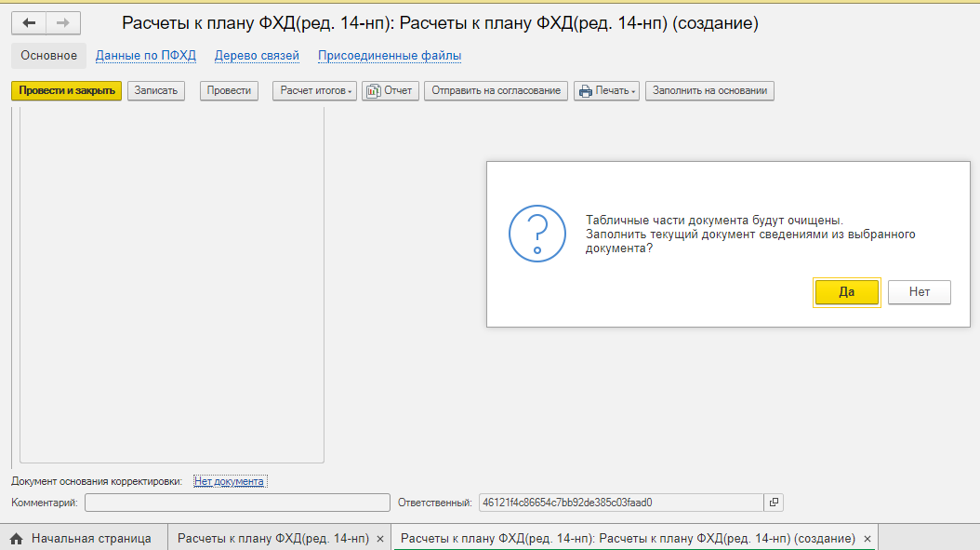Click the back arrow navigation button

point(30,23)
